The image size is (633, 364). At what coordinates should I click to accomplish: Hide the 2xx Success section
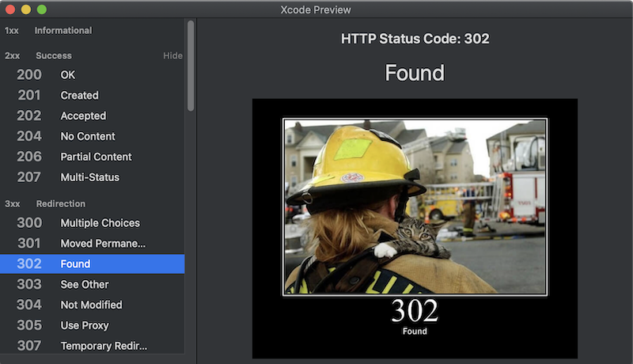[172, 56]
